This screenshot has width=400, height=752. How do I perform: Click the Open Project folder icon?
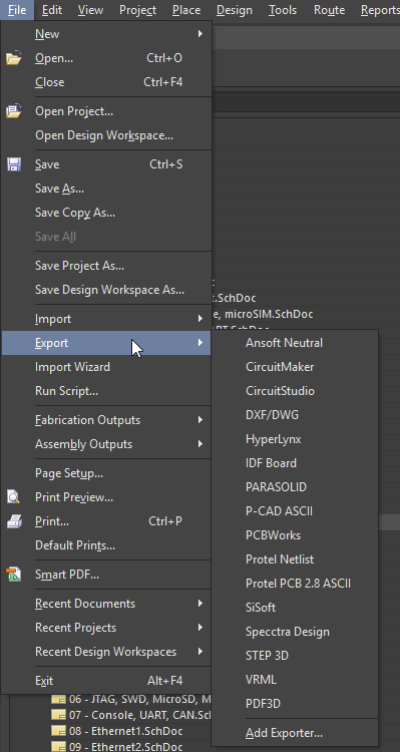click(14, 111)
